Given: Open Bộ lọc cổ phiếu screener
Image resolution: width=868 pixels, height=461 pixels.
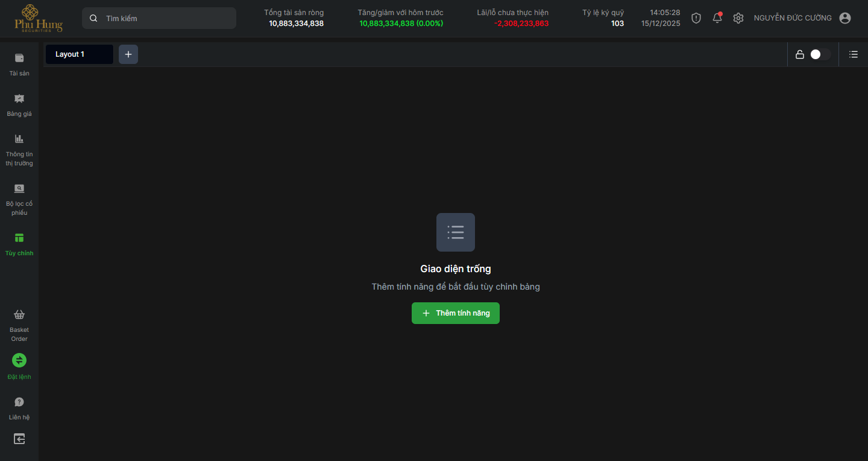Looking at the screenshot, I should coord(19,189).
